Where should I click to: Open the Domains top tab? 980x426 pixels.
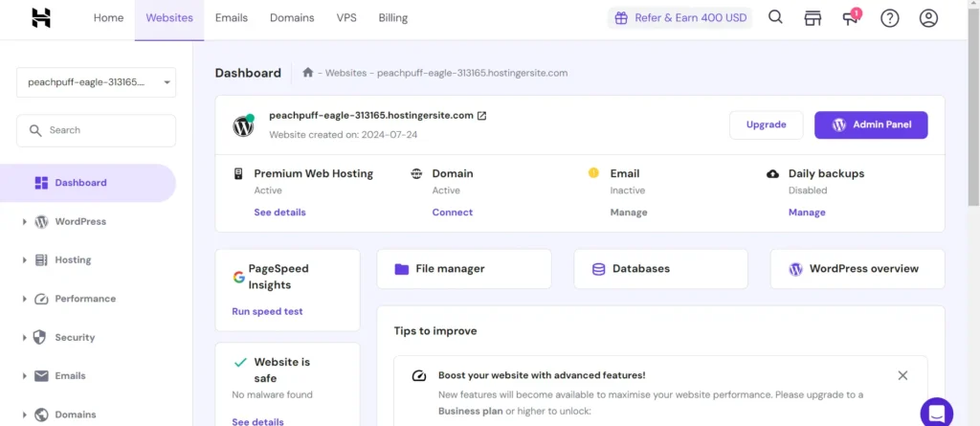(x=292, y=18)
